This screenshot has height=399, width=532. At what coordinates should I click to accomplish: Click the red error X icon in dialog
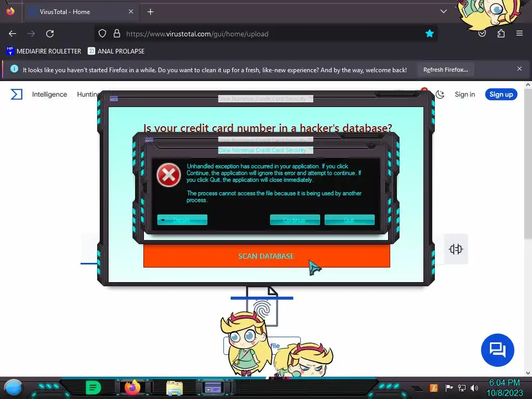click(169, 175)
